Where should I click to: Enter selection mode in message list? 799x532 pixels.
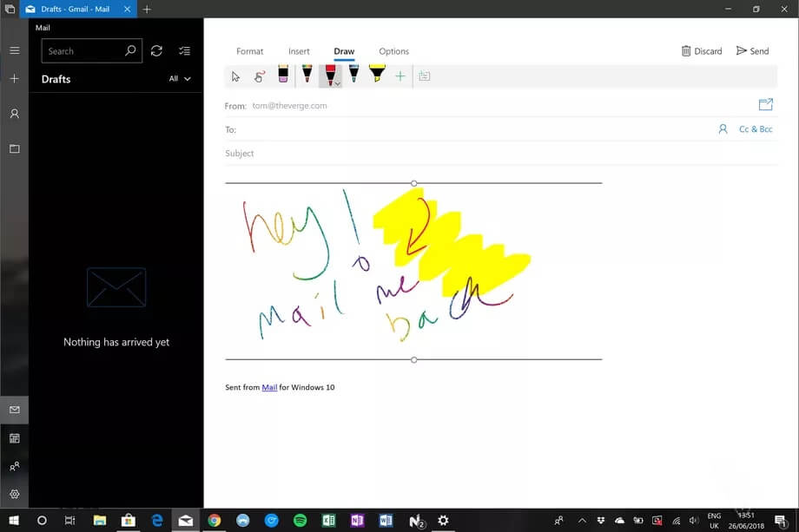tap(184, 51)
